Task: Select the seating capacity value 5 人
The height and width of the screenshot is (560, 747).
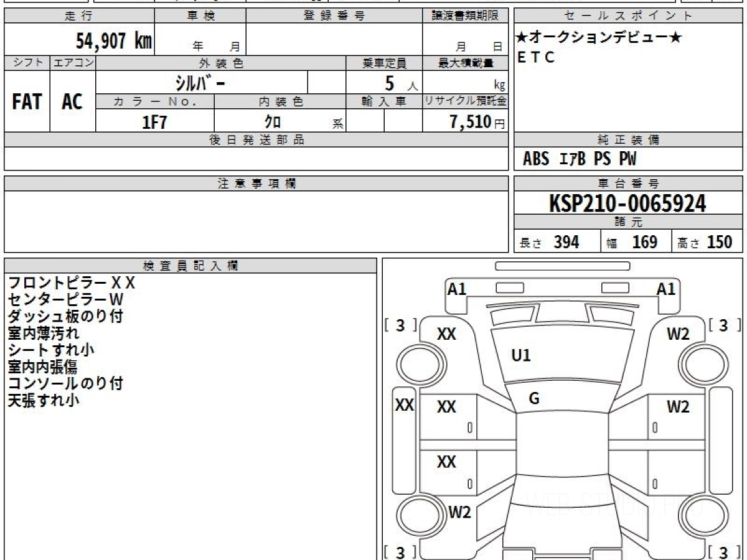Action: click(x=401, y=83)
